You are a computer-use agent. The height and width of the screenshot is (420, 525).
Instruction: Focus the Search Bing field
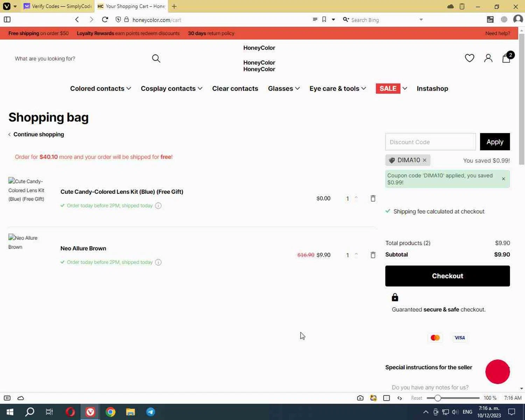[x=383, y=20]
